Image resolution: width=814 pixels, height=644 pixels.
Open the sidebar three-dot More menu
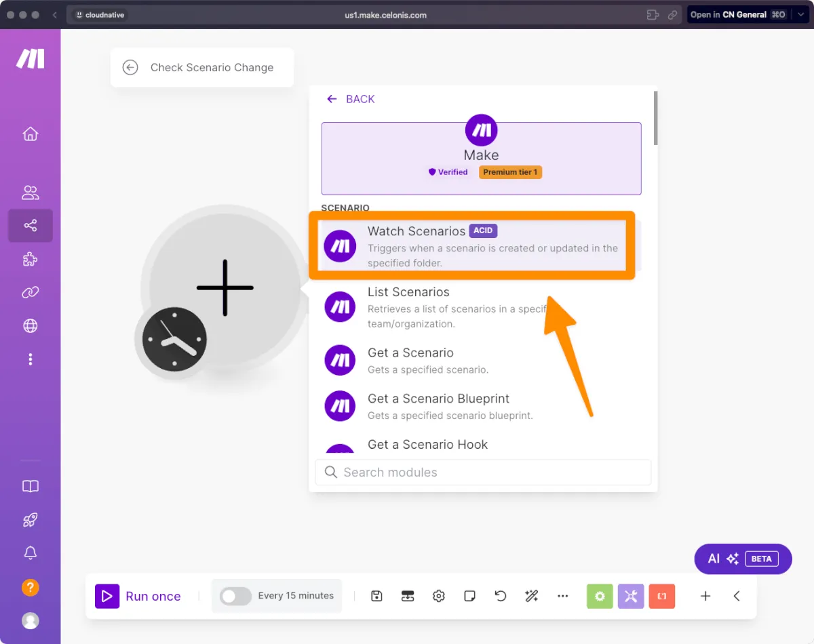31,359
